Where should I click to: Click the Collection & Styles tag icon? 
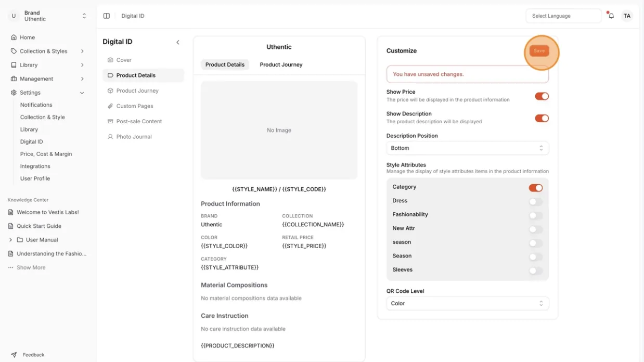(x=14, y=51)
